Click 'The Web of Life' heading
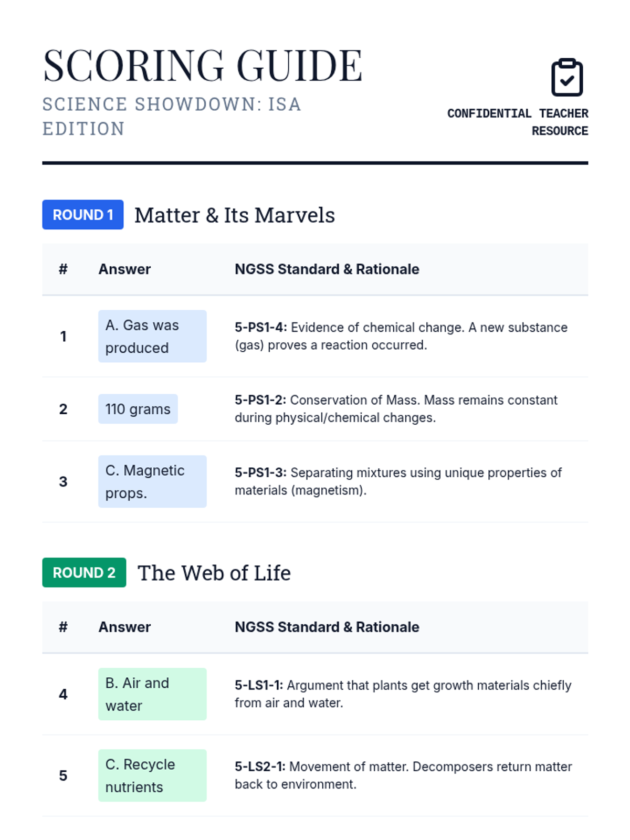This screenshot has width=630, height=840. (214, 573)
